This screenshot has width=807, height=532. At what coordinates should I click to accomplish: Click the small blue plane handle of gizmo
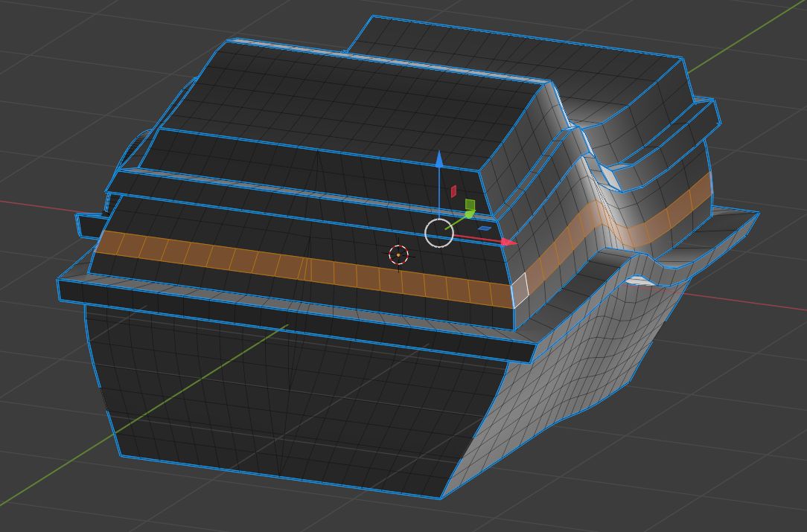coord(485,228)
